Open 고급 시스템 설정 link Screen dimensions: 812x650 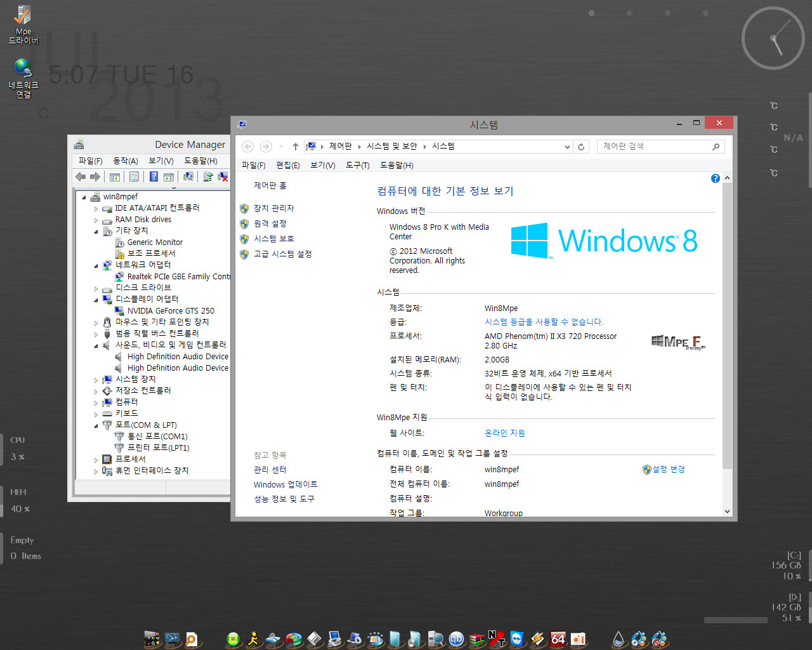(x=283, y=254)
